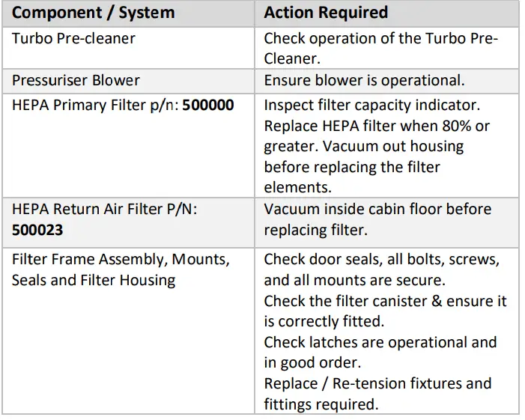Click "Vacuum inside cabin floor before" text
The height and width of the screenshot is (420, 525).
pyautogui.click(x=377, y=209)
